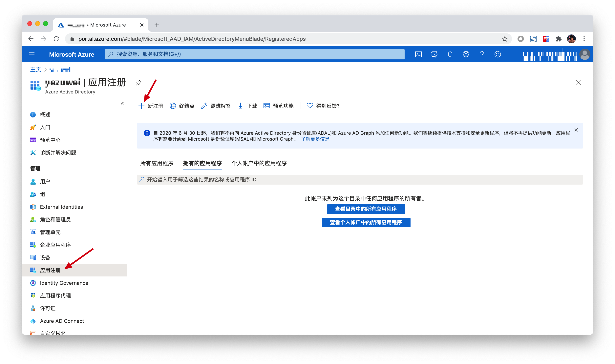Open Azure Cloud Shell icon
The width and height of the screenshot is (615, 364).
pyautogui.click(x=418, y=54)
